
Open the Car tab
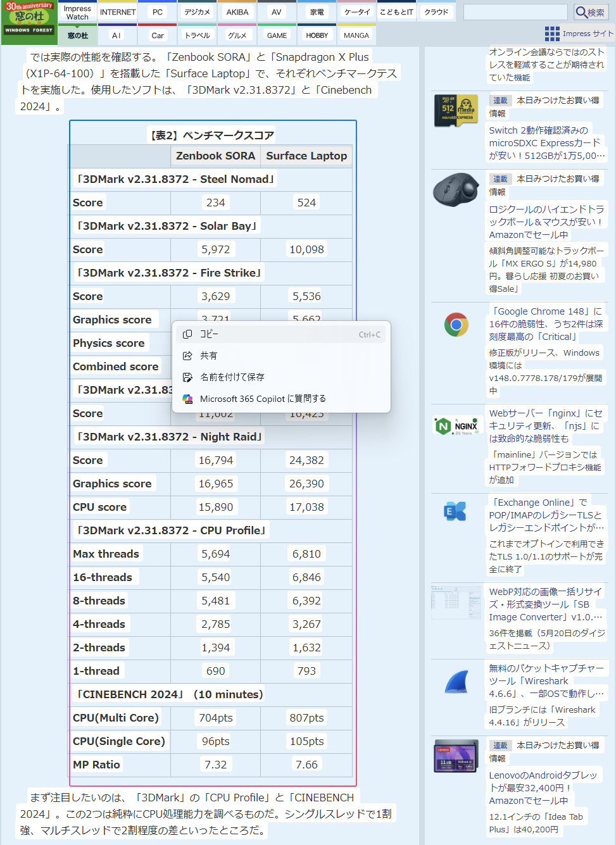click(158, 35)
